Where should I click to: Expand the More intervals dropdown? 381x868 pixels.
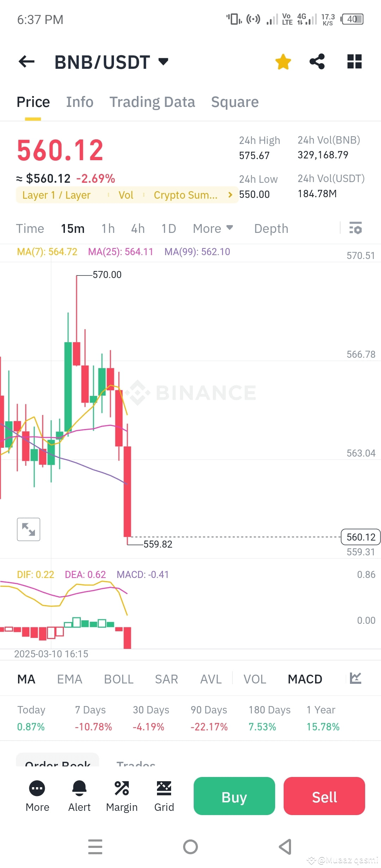(213, 229)
